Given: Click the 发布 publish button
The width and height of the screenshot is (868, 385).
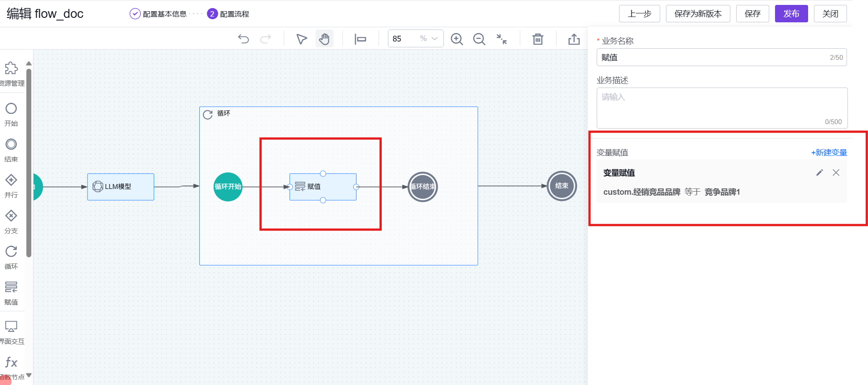Looking at the screenshot, I should [791, 14].
